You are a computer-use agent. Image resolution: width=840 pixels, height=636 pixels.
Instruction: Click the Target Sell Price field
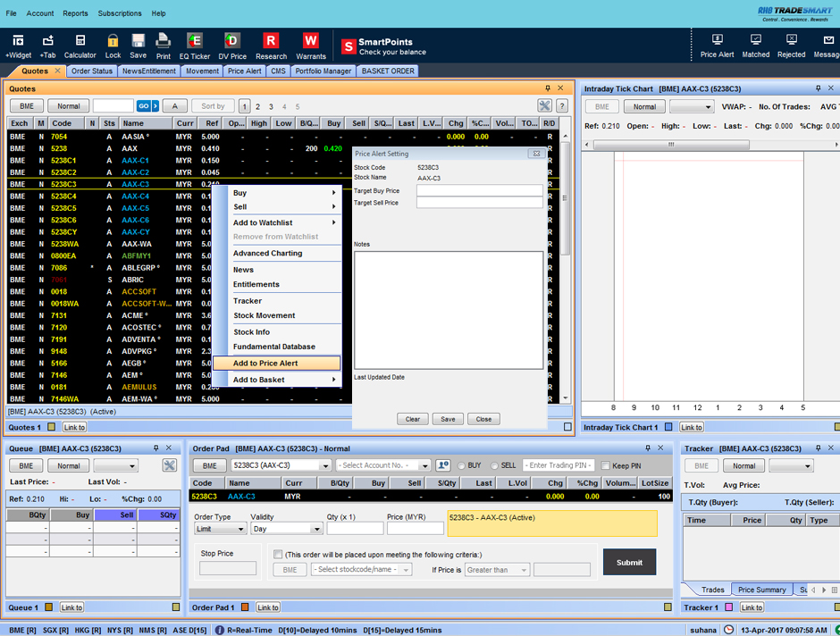tap(480, 203)
